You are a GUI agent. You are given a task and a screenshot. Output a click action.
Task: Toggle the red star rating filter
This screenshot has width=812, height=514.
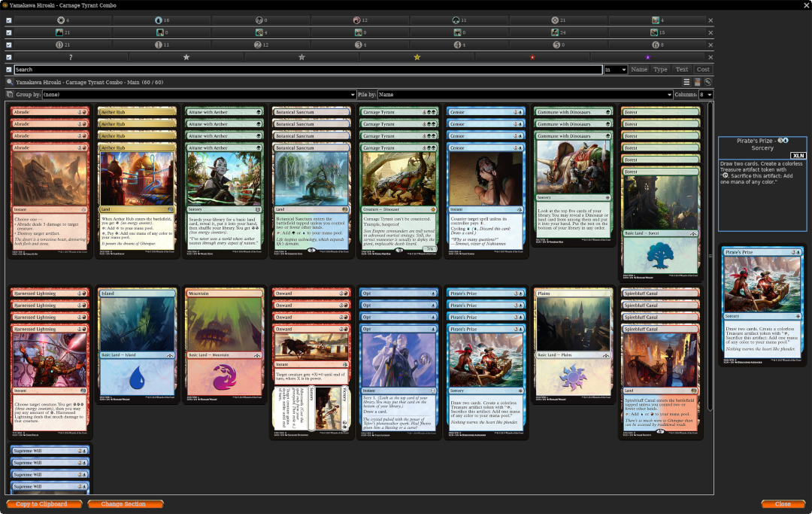coord(532,57)
